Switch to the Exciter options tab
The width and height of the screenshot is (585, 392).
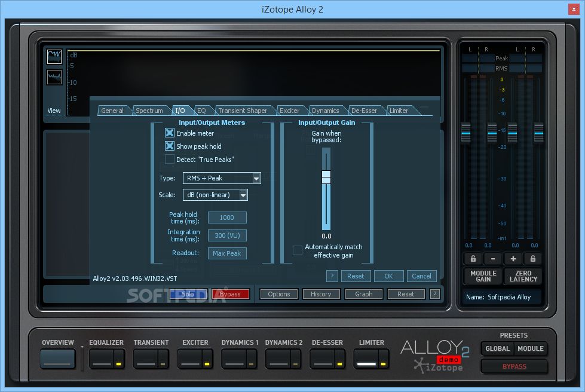290,111
